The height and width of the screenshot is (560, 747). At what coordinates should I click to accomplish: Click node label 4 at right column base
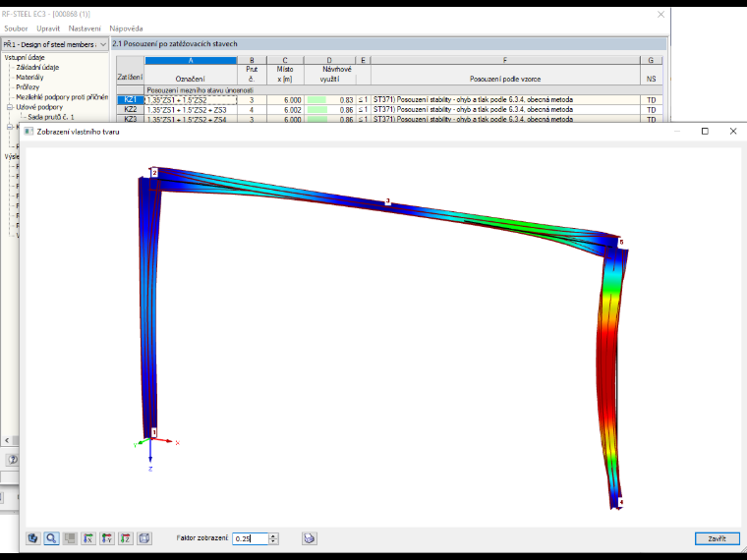[x=621, y=501]
